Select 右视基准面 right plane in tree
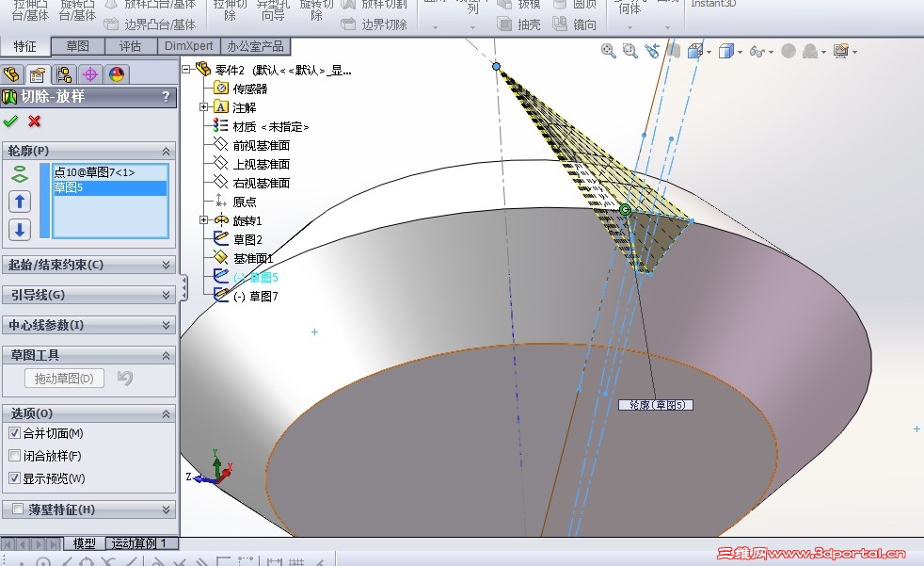The image size is (924, 566). pos(261,183)
